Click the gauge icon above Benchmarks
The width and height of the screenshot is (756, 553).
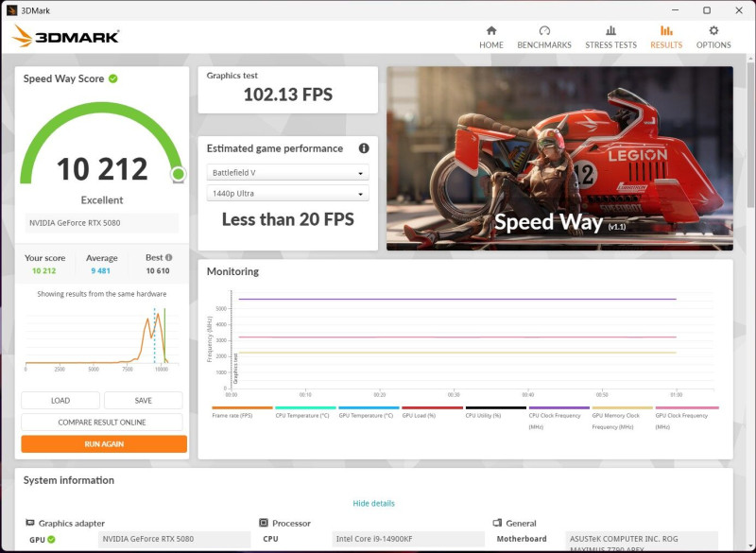[x=544, y=31]
